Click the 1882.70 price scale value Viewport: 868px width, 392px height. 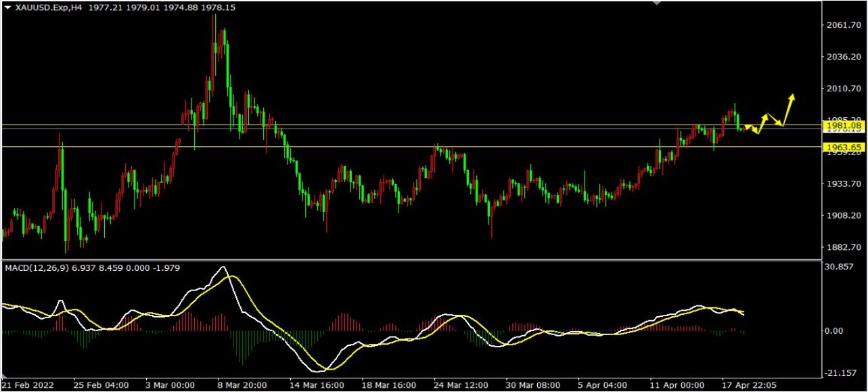pos(844,247)
